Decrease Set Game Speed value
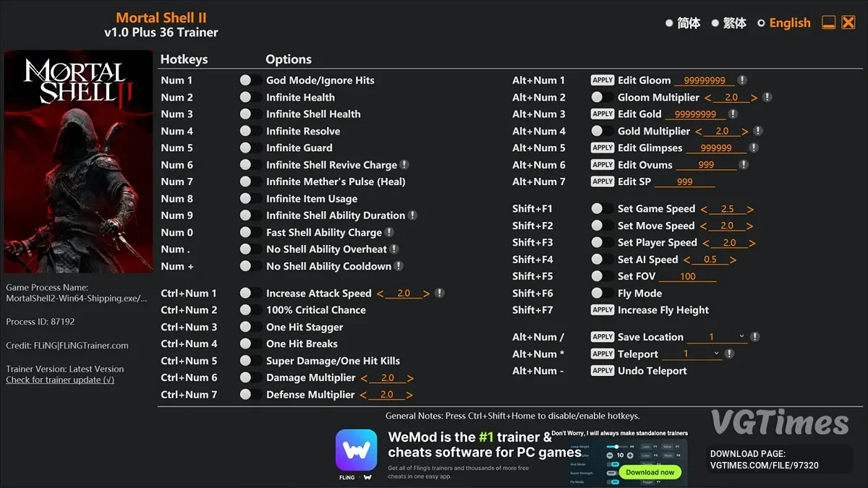Viewport: 868px width, 488px height. pos(704,209)
